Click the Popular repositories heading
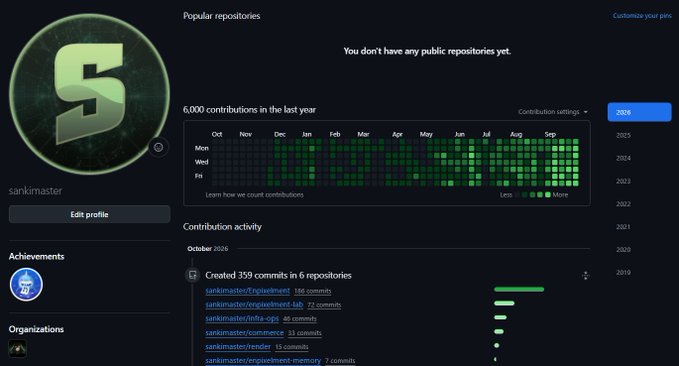 pyautogui.click(x=221, y=16)
